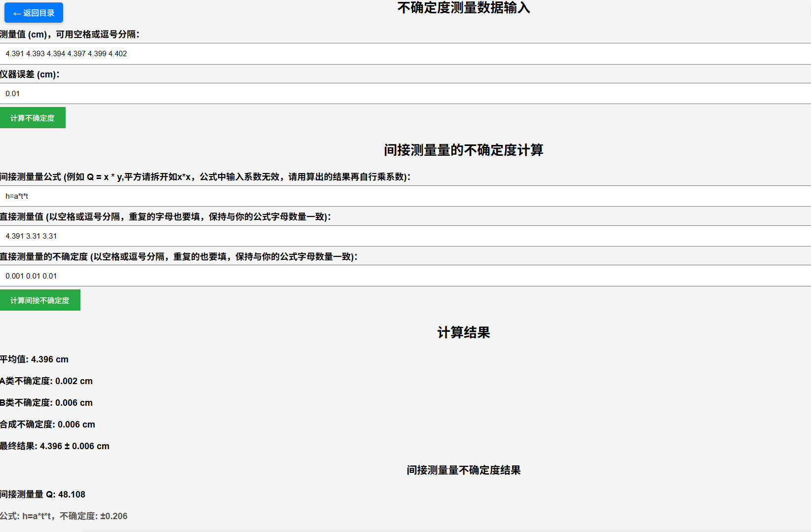The width and height of the screenshot is (811, 532).
Task: Click the A类不确定度 result line
Action: click(47, 381)
